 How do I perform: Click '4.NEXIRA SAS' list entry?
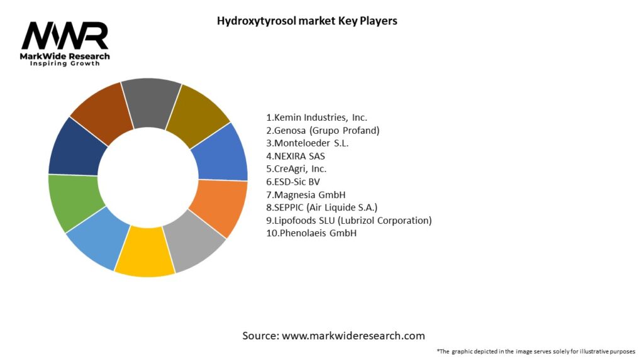pyautogui.click(x=296, y=156)
